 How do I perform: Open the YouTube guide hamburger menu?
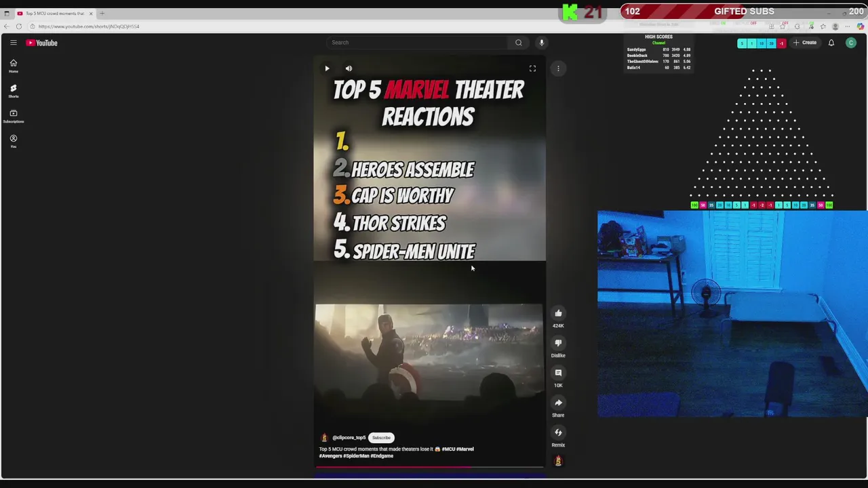coord(13,43)
